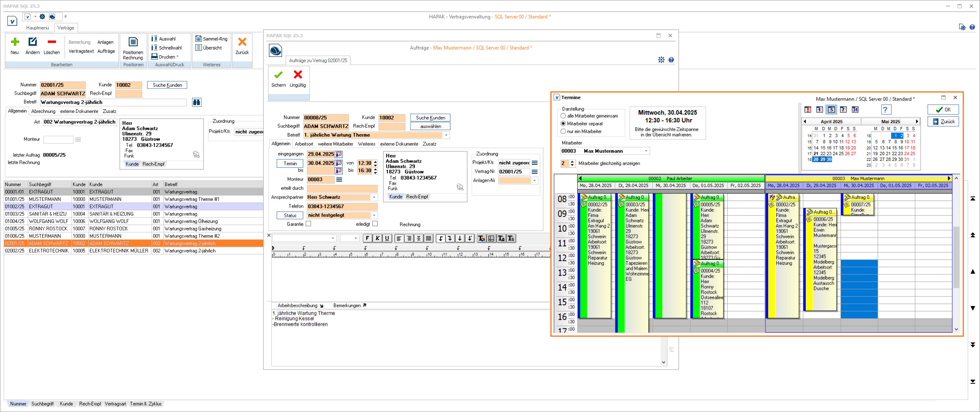Click bold F formatting button

[367, 238]
